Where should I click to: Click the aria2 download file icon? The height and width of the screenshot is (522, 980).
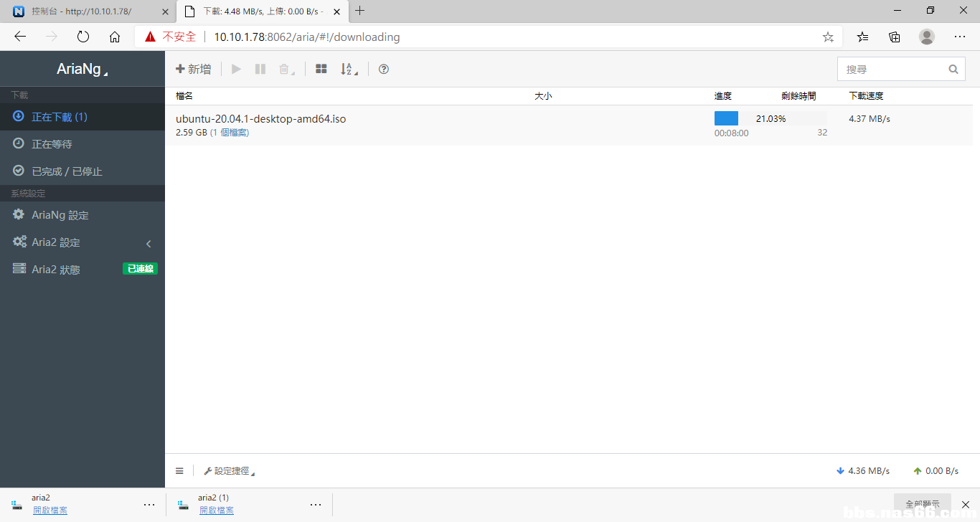[17, 505]
